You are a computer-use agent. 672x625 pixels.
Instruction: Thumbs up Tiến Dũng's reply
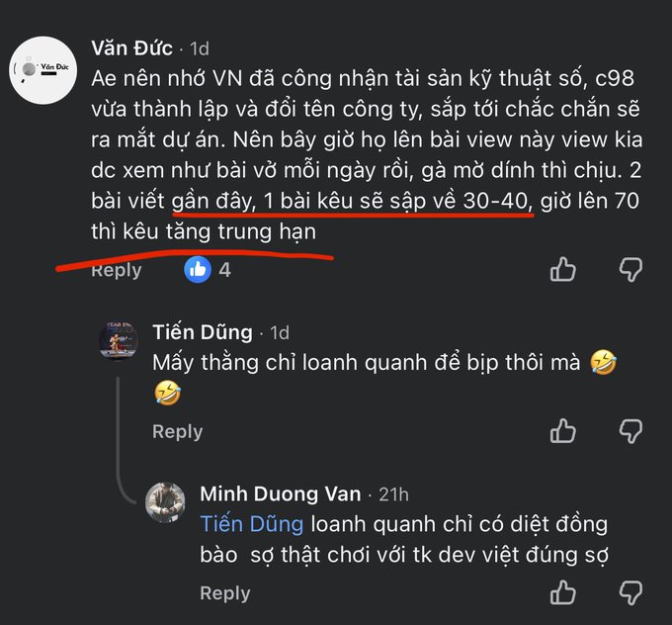[x=563, y=430]
